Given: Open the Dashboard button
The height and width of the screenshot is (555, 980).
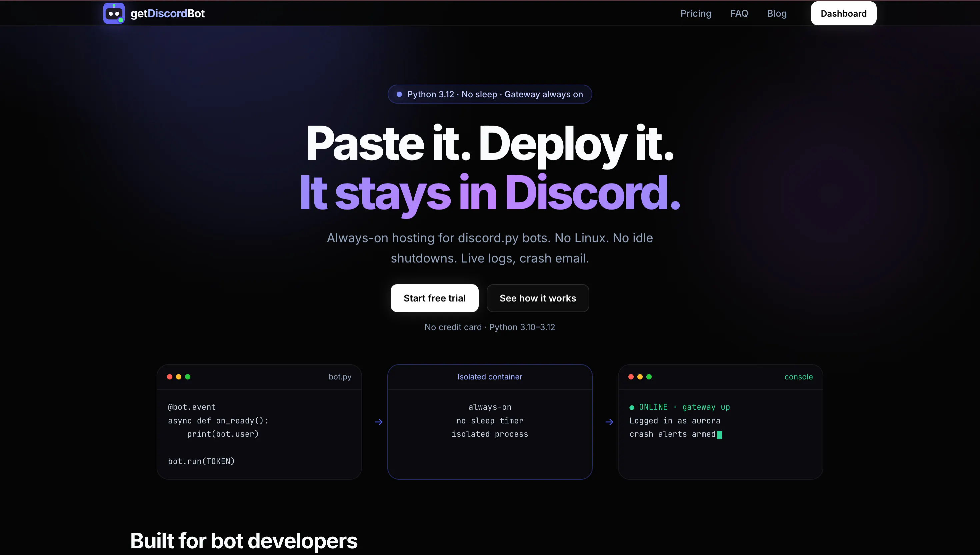Looking at the screenshot, I should [843, 13].
